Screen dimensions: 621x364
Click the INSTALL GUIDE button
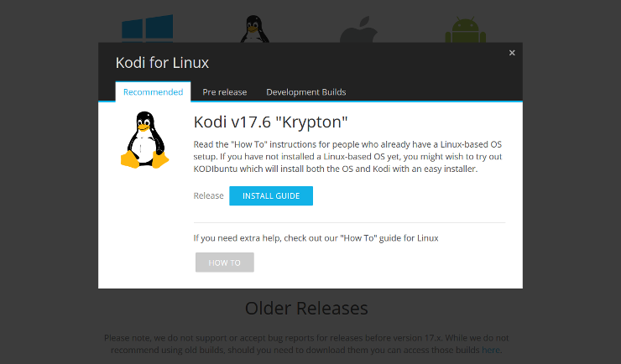click(271, 196)
